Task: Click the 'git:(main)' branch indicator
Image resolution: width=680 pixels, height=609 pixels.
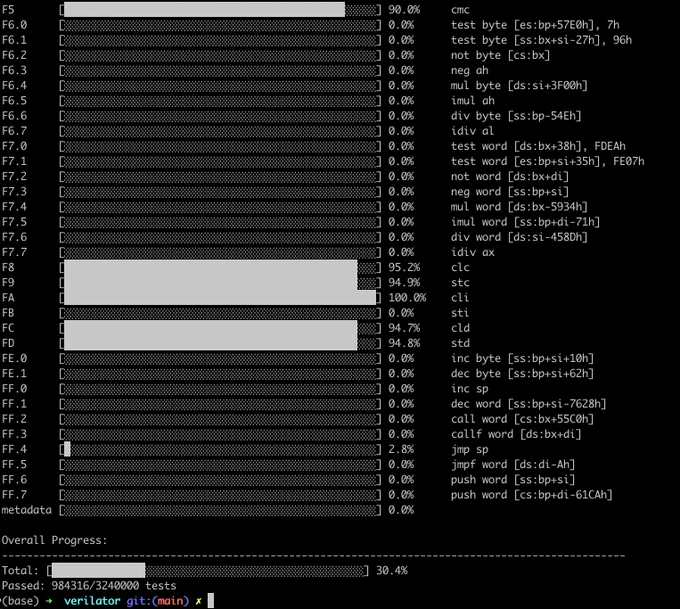Action: (x=158, y=601)
